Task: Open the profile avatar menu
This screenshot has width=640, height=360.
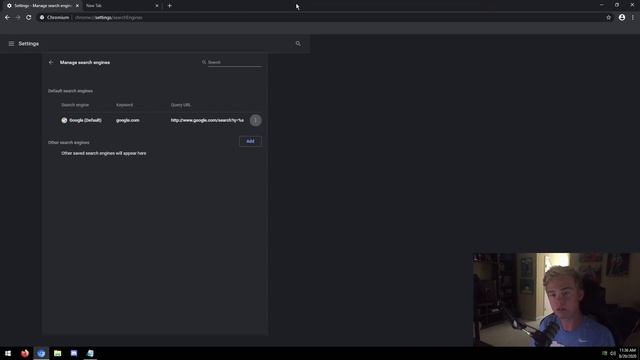Action: 622,18
